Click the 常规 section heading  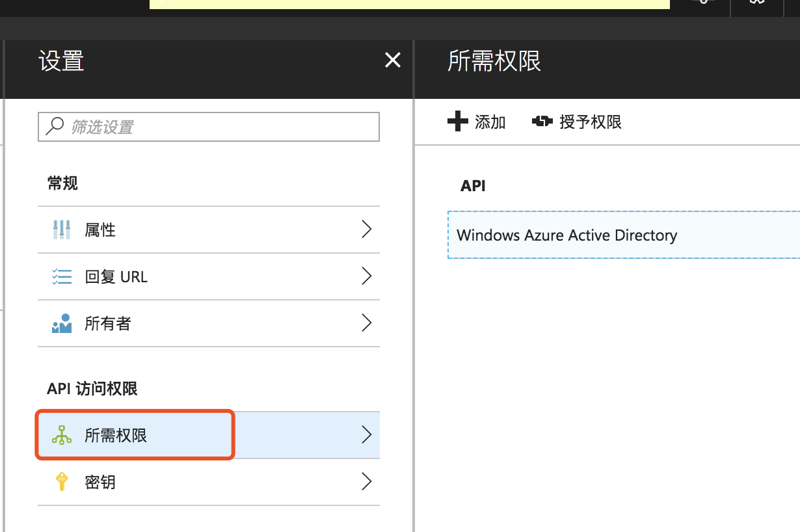pyautogui.click(x=63, y=183)
